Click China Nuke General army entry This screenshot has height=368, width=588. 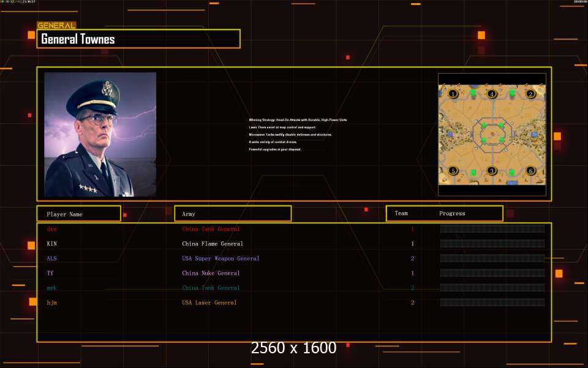[211, 273]
